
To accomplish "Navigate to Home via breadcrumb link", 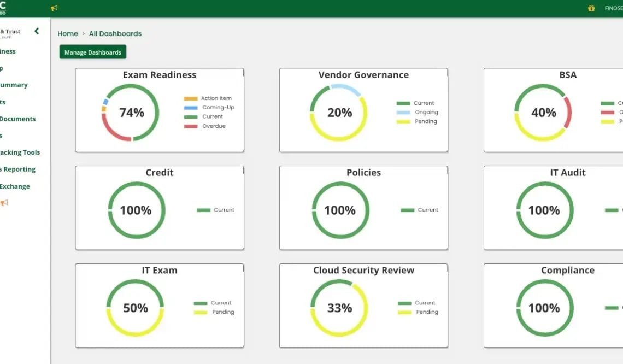I will coord(68,33).
